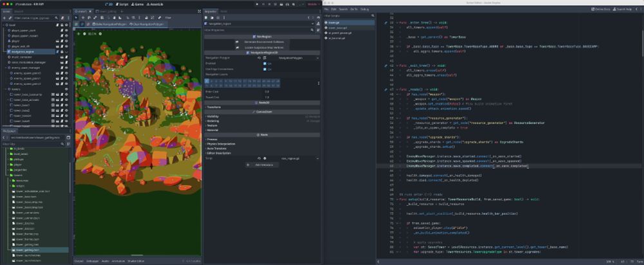Expand the Visibility section in Inspector
This screenshot has height=265, width=644.
(x=213, y=116)
